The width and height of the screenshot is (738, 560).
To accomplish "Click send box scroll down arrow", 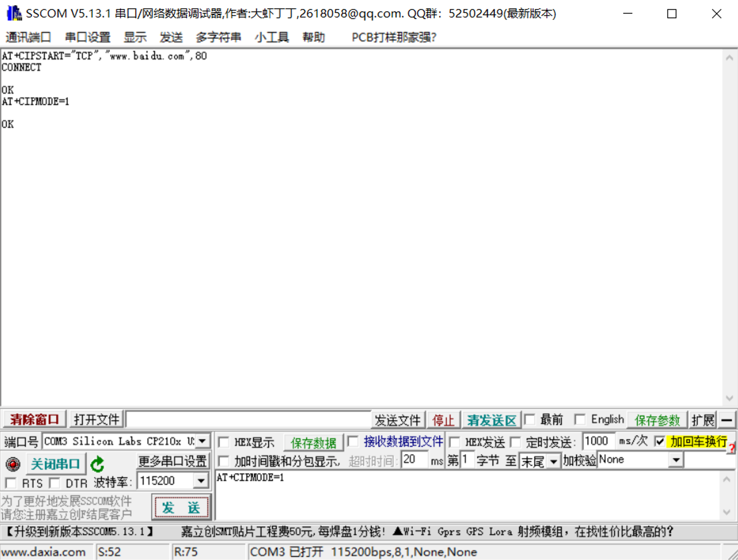I will tap(727, 512).
